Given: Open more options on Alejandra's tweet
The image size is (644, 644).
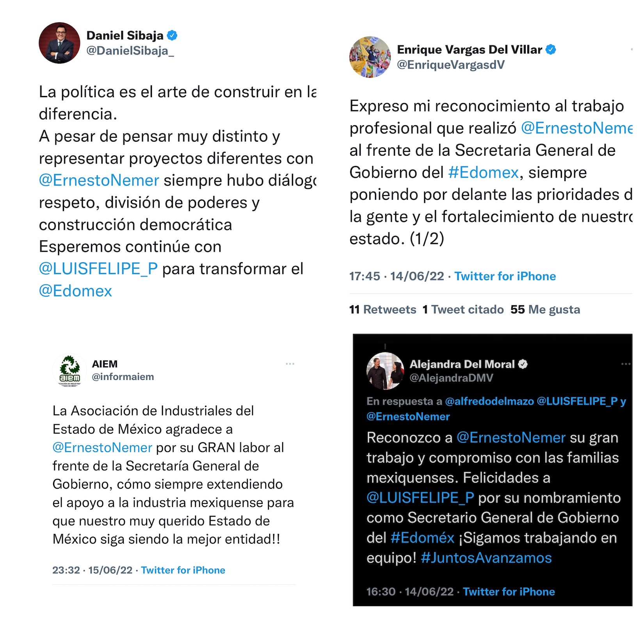Looking at the screenshot, I should [x=626, y=364].
